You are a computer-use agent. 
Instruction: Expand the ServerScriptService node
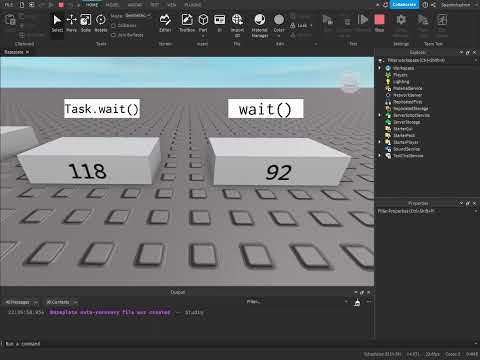tap(380, 115)
